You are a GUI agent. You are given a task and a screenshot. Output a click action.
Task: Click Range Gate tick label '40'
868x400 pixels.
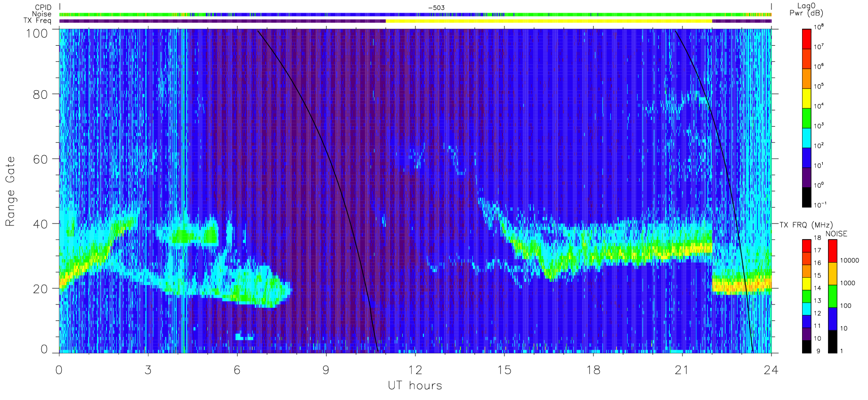click(x=41, y=224)
